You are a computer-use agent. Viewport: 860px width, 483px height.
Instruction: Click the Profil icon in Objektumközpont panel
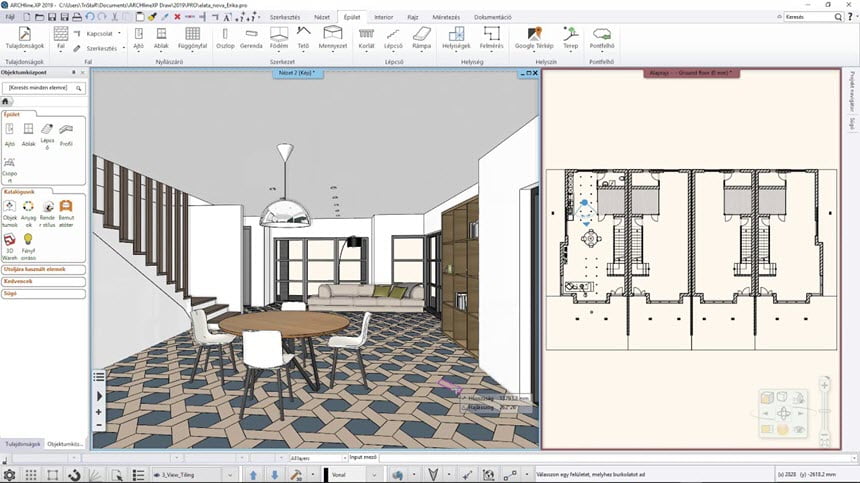click(66, 134)
